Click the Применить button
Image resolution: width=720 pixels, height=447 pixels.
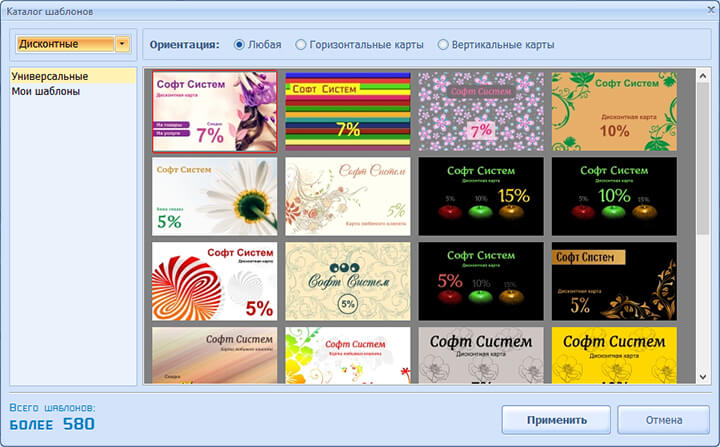[x=556, y=420]
